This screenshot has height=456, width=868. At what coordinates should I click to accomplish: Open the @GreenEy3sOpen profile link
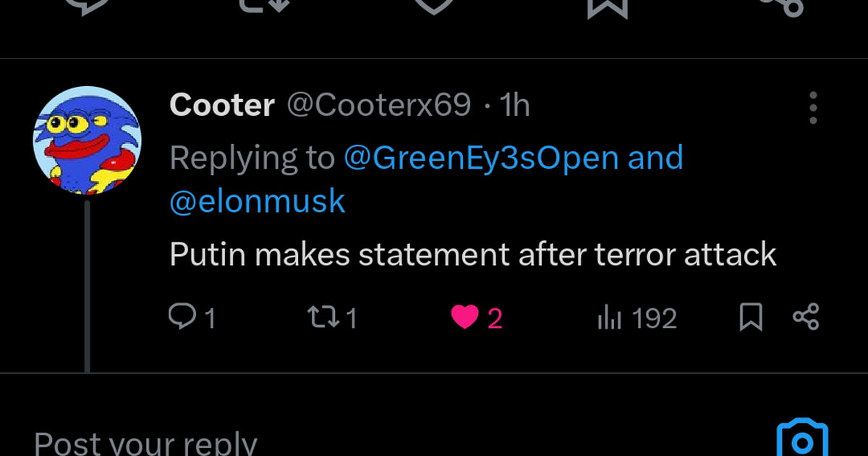pos(481,158)
